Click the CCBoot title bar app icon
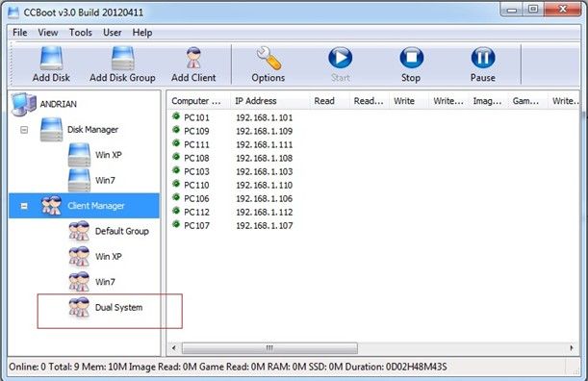 coord(13,13)
